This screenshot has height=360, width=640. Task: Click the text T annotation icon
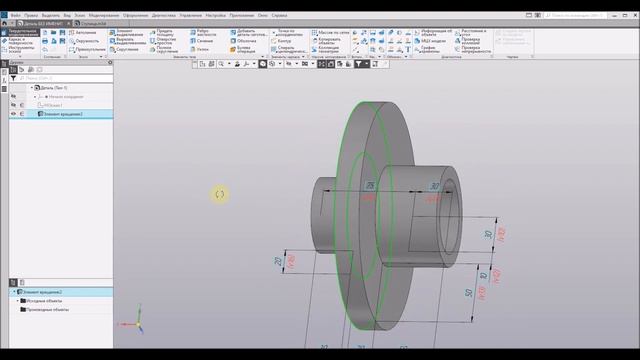click(408, 49)
